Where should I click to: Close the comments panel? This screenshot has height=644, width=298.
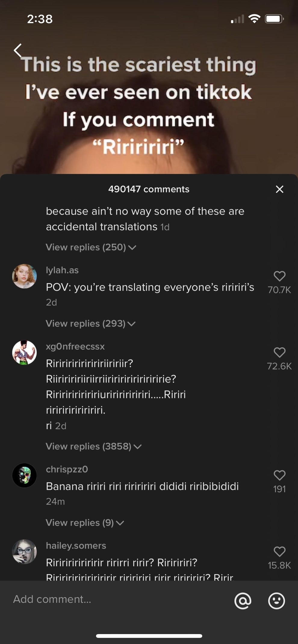279,189
